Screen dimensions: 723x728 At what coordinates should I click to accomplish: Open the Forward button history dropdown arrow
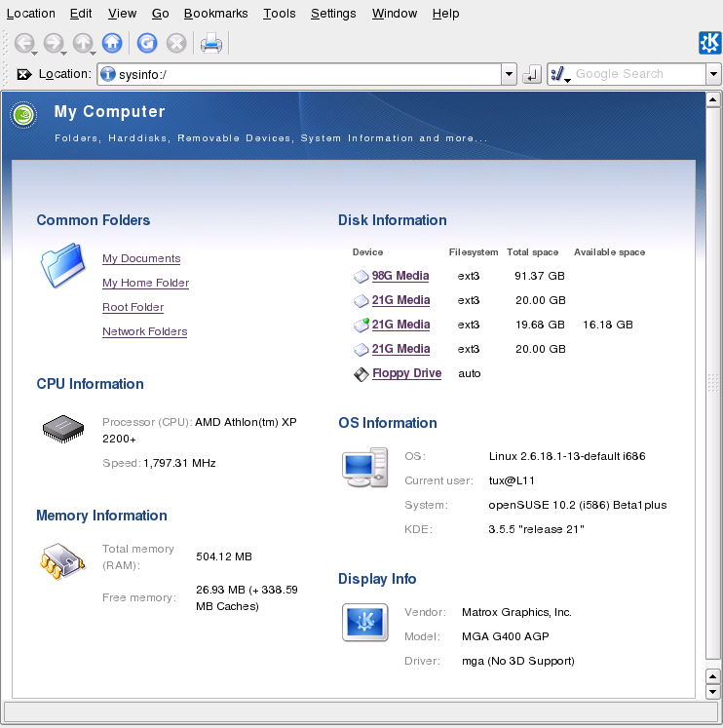[x=64, y=54]
